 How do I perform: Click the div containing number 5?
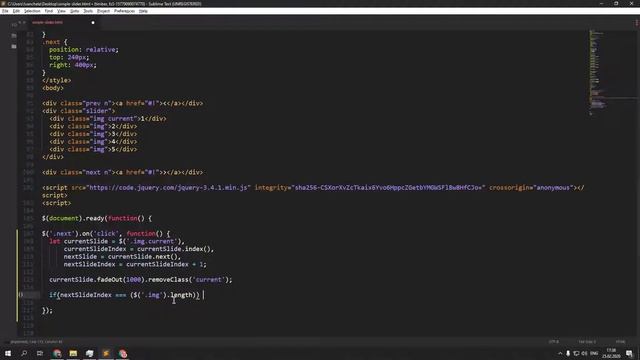[x=93, y=149]
